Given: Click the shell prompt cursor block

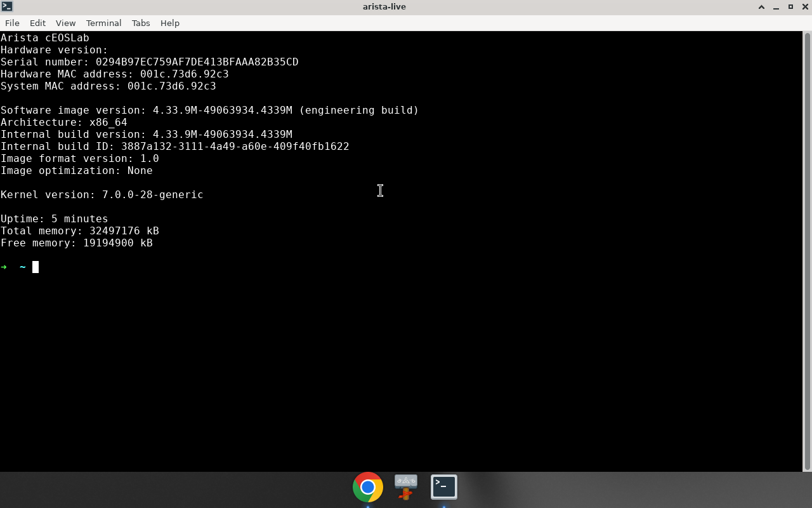Looking at the screenshot, I should coord(36,267).
